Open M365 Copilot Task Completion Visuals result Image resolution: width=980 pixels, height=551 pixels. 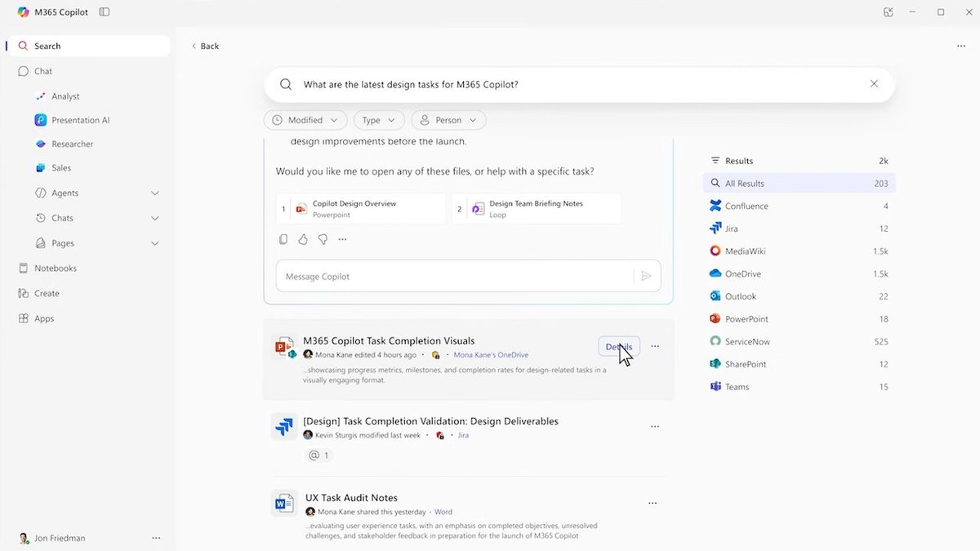point(389,341)
